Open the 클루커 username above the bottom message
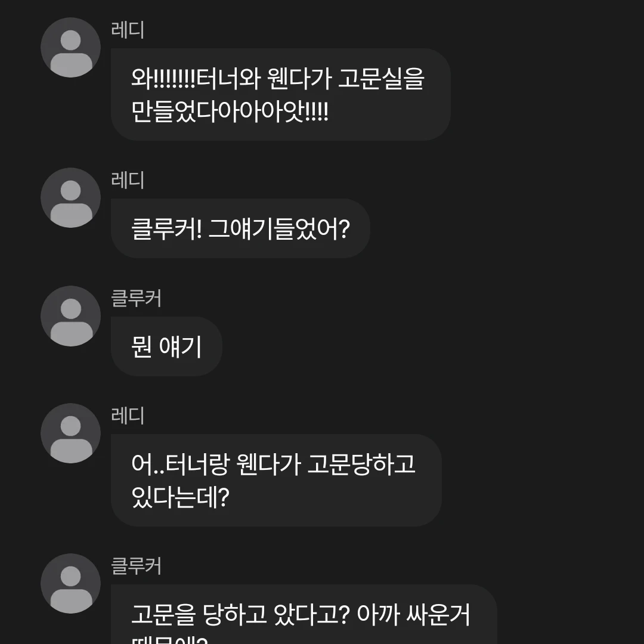Viewport: 644px width, 644px height. [x=137, y=566]
